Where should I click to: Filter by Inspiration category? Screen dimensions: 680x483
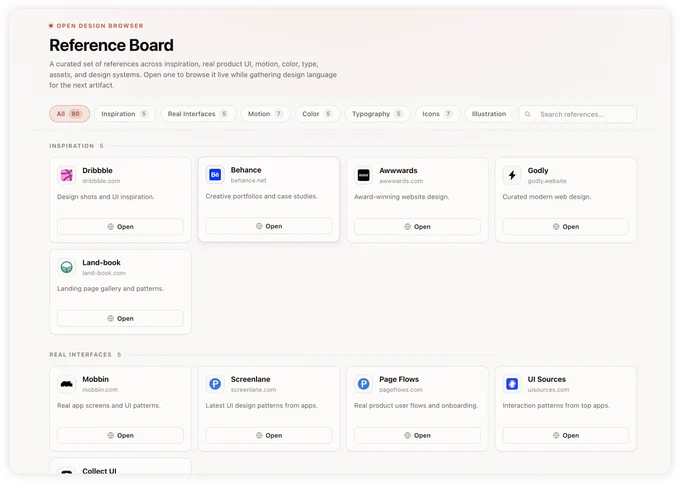(x=125, y=114)
